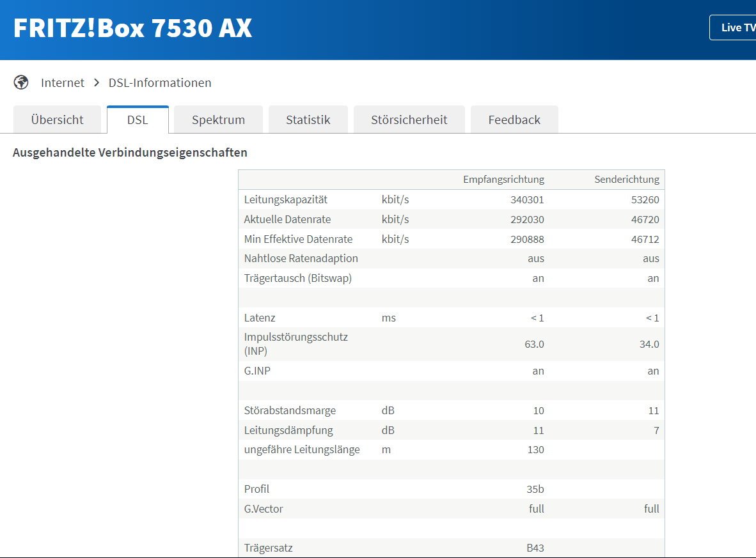Click the Leitungskapazität row label
The image size is (756, 558).
pyautogui.click(x=285, y=199)
